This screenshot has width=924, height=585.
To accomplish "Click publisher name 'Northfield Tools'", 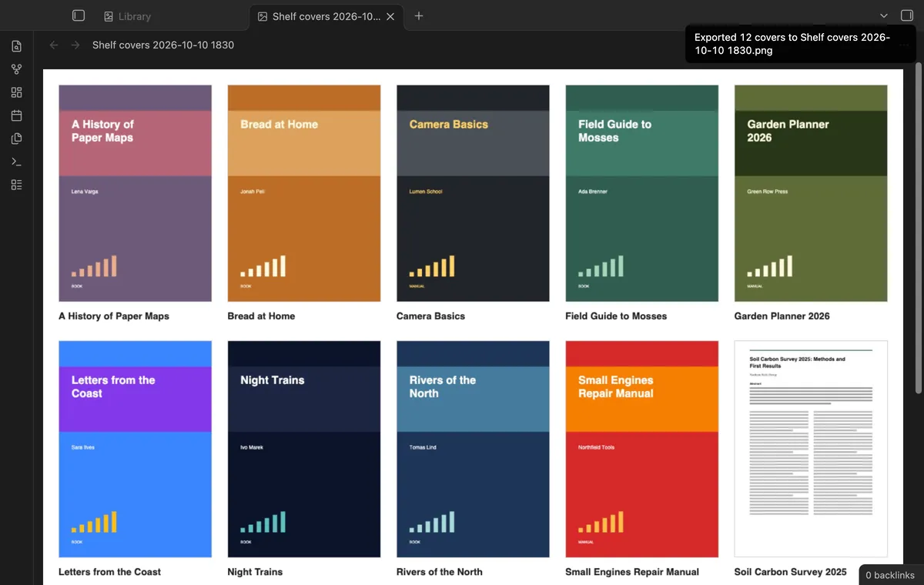I will point(597,447).
